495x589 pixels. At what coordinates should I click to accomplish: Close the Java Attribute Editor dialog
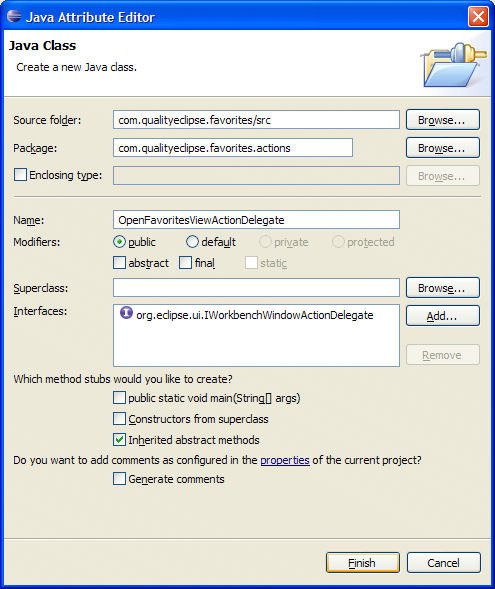tap(478, 17)
